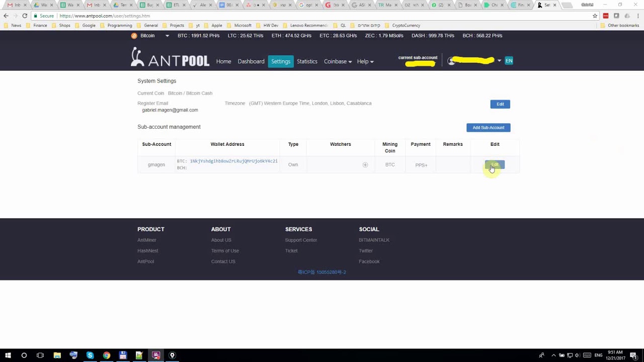Open the AntPool footer link
644x362 pixels.
coord(146,261)
